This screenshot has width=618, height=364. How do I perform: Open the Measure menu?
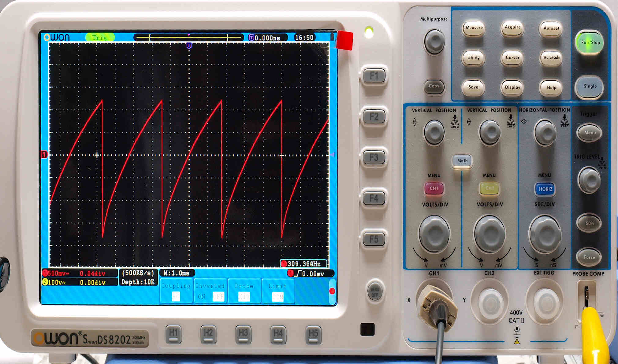point(474,28)
